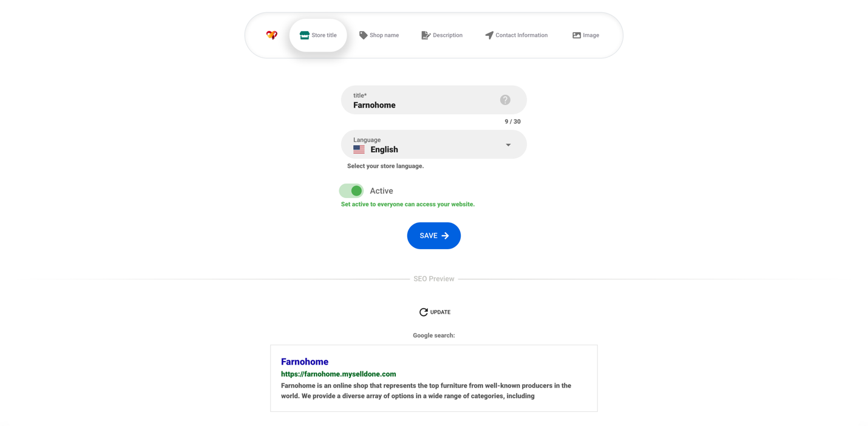Click the pencil icon beside Description

pos(426,35)
